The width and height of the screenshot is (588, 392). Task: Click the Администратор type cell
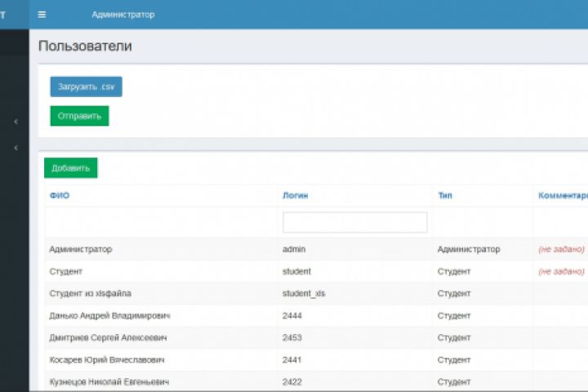(469, 249)
